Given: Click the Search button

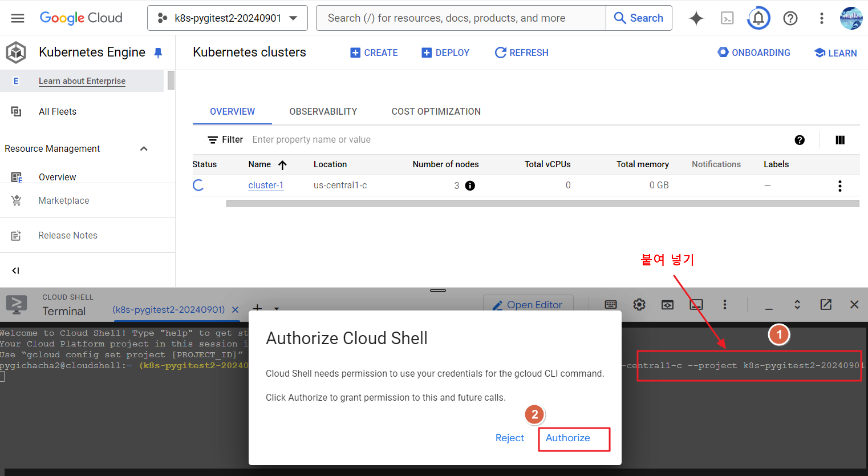Looking at the screenshot, I should (x=639, y=18).
